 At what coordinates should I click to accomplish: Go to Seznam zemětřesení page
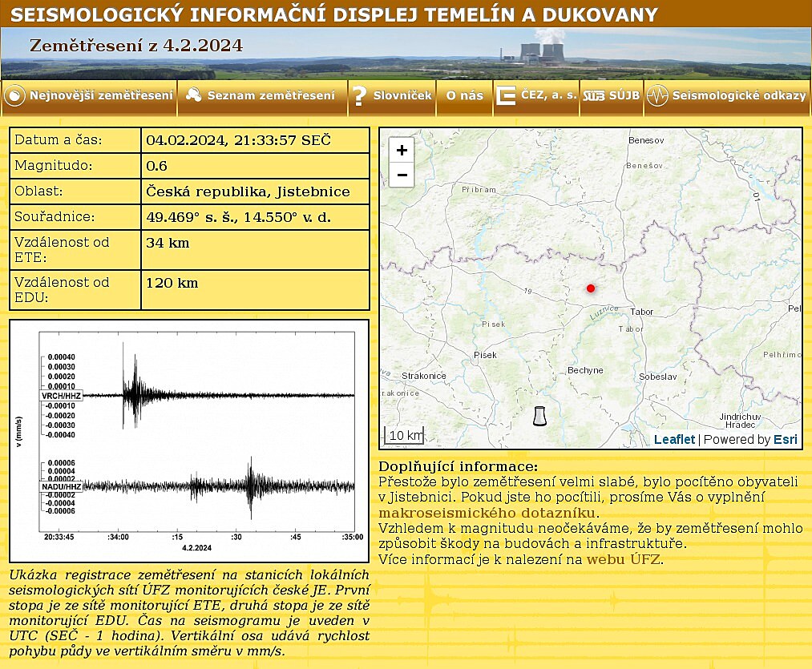[x=271, y=95]
